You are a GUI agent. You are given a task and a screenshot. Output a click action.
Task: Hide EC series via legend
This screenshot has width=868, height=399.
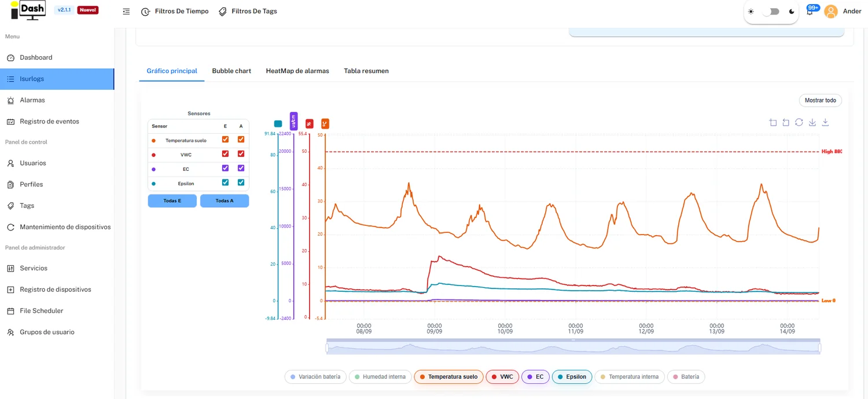coord(535,377)
